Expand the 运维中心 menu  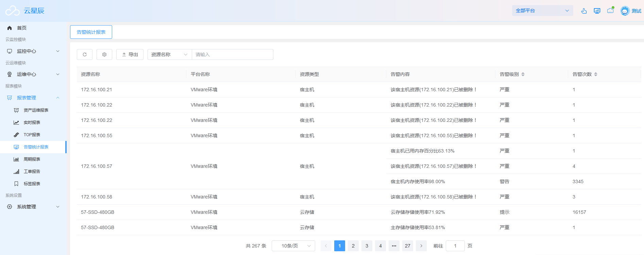[x=33, y=74]
